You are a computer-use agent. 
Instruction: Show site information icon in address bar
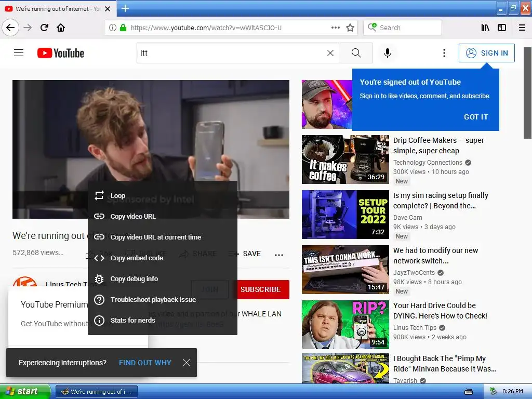(113, 28)
